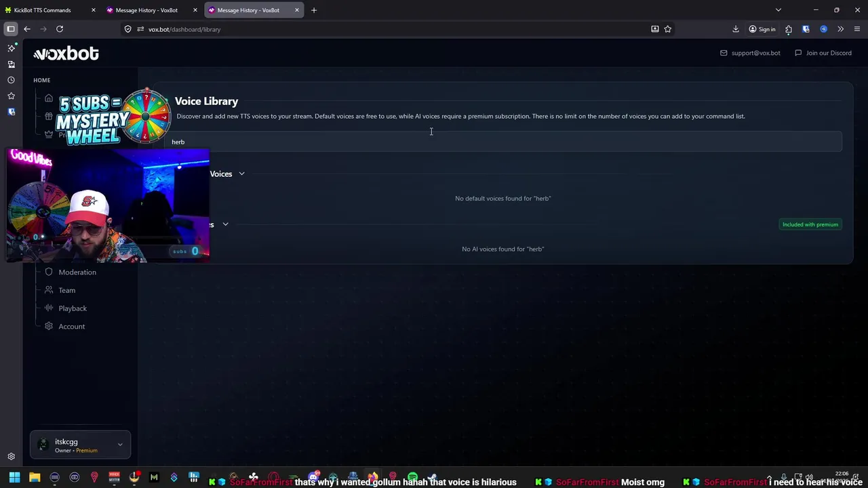
Task: Open Team in the sidebar
Action: pyautogui.click(x=66, y=290)
